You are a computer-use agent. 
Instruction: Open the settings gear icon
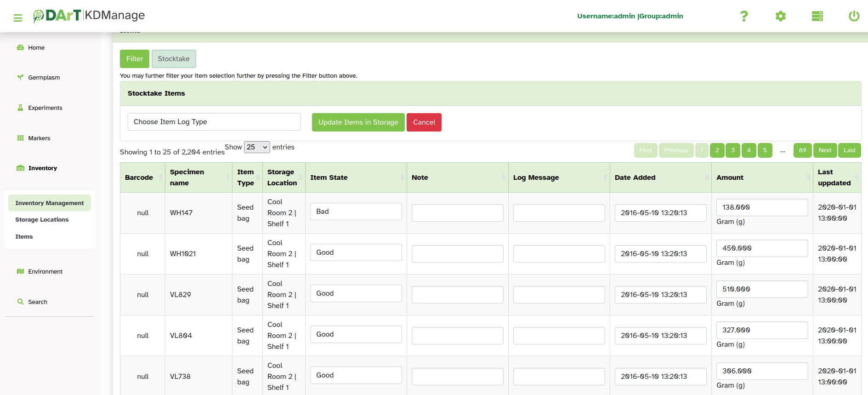[x=780, y=16]
